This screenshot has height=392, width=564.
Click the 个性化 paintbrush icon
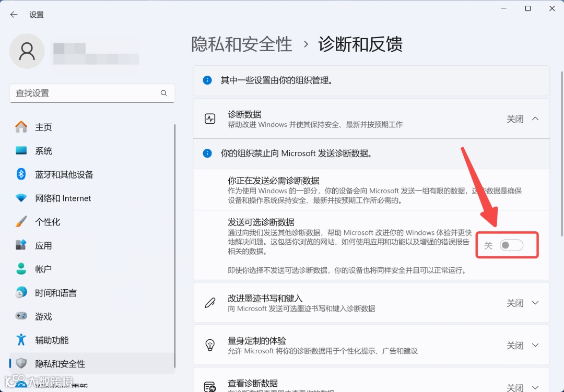[21, 222]
